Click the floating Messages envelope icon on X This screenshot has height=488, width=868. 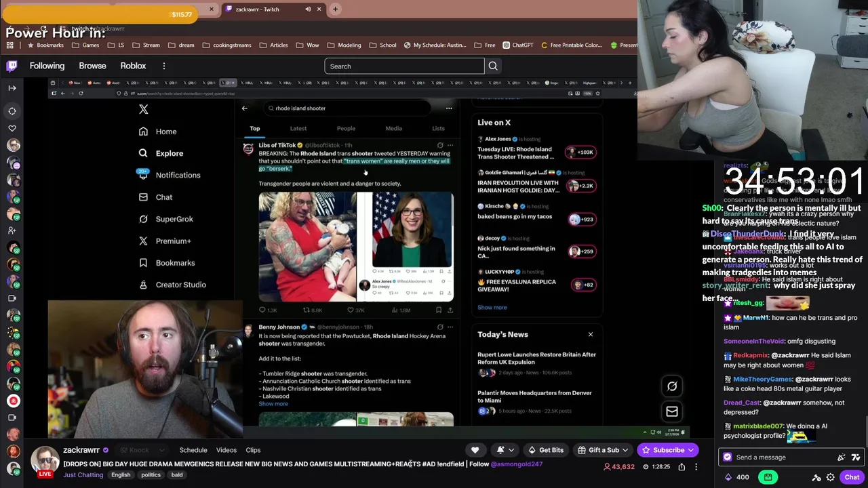(x=672, y=411)
